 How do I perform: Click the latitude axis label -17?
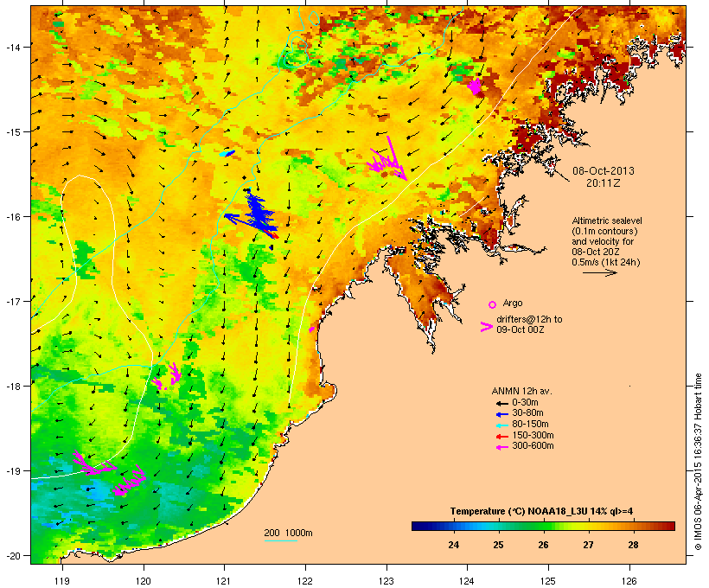pos(13,301)
